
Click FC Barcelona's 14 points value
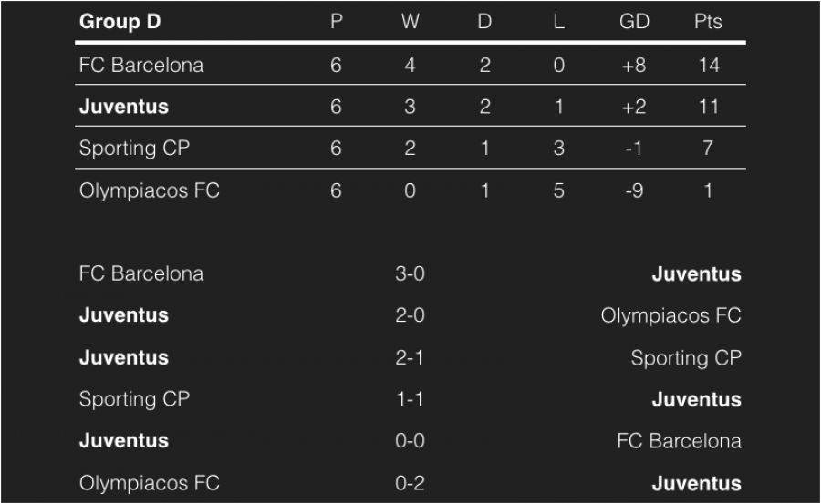tap(708, 65)
